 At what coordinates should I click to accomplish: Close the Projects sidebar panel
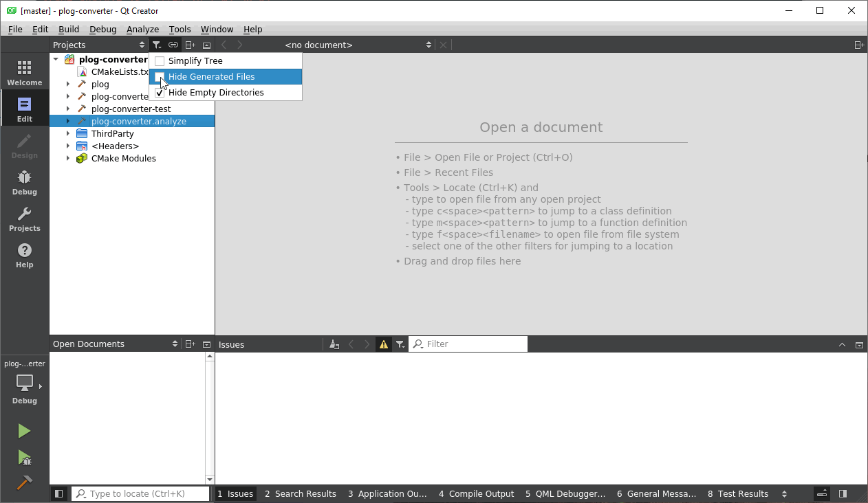point(206,45)
